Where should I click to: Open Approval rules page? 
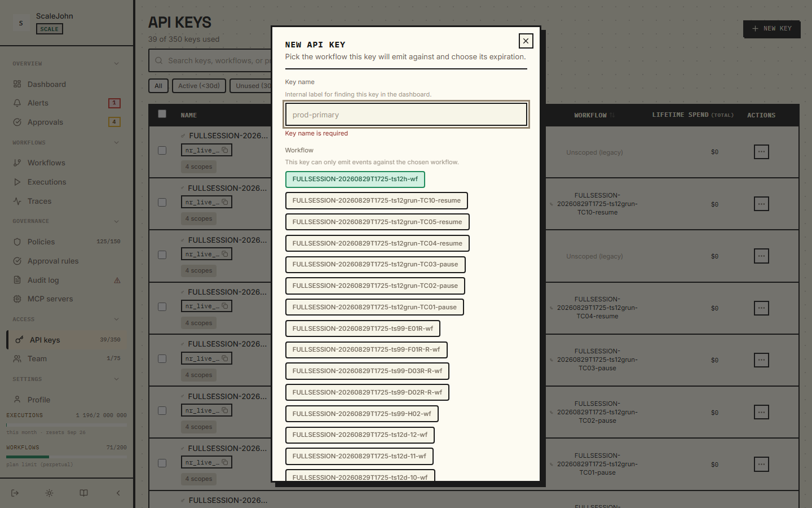pos(67,261)
